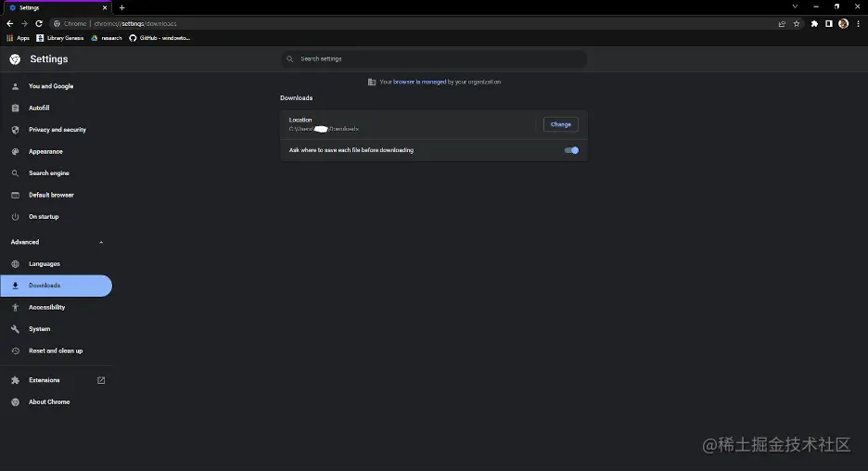
Task: Click the Chrome icon for About Chrome
Action: pos(16,401)
